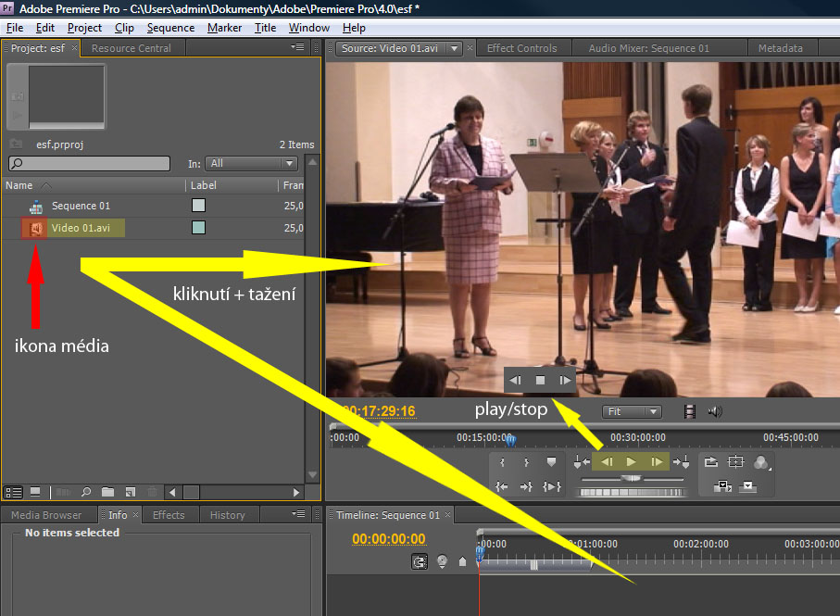Click the Set Unnumbered Marker icon
Viewport: 840px width, 616px height.
click(x=552, y=461)
